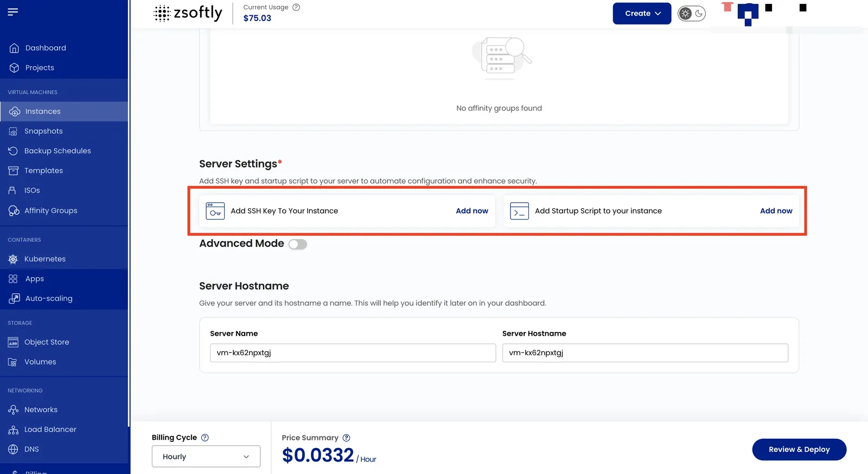Switch the light/dark theme toggle
The width and height of the screenshot is (868, 474).
pyautogui.click(x=692, y=14)
